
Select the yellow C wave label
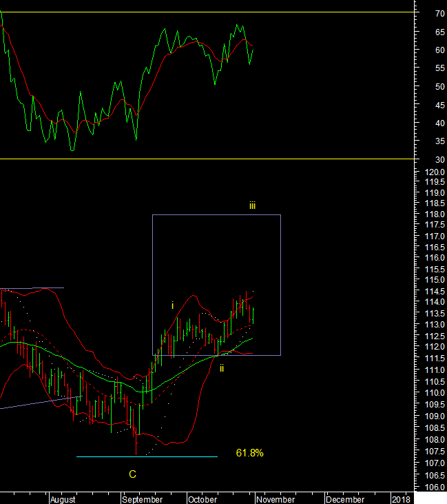tap(133, 474)
